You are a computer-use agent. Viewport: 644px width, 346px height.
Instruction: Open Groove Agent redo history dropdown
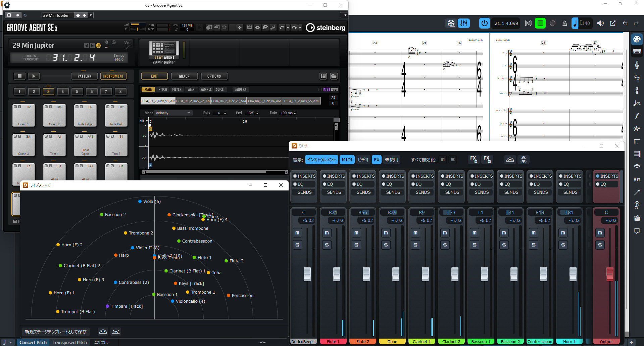[x=300, y=28]
